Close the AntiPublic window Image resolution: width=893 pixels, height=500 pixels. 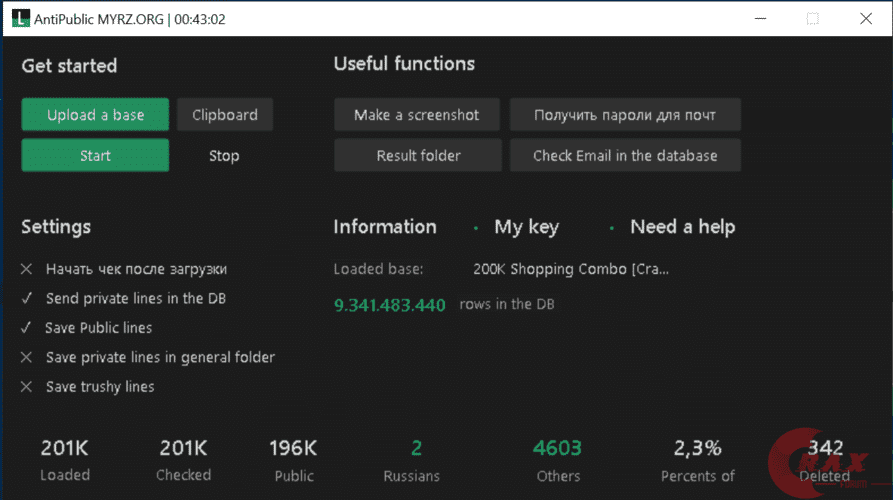pos(866,18)
